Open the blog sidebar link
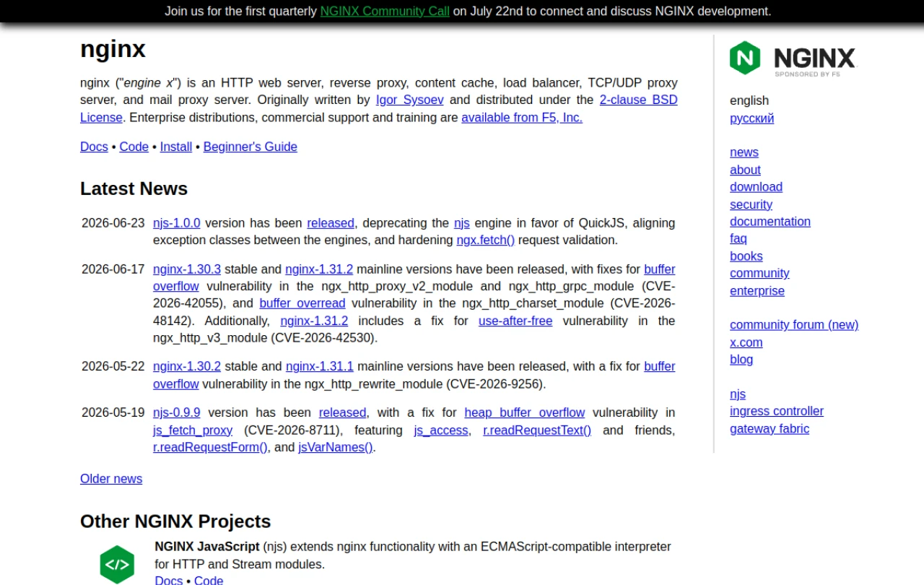Image resolution: width=924 pixels, height=585 pixels. coord(741,359)
